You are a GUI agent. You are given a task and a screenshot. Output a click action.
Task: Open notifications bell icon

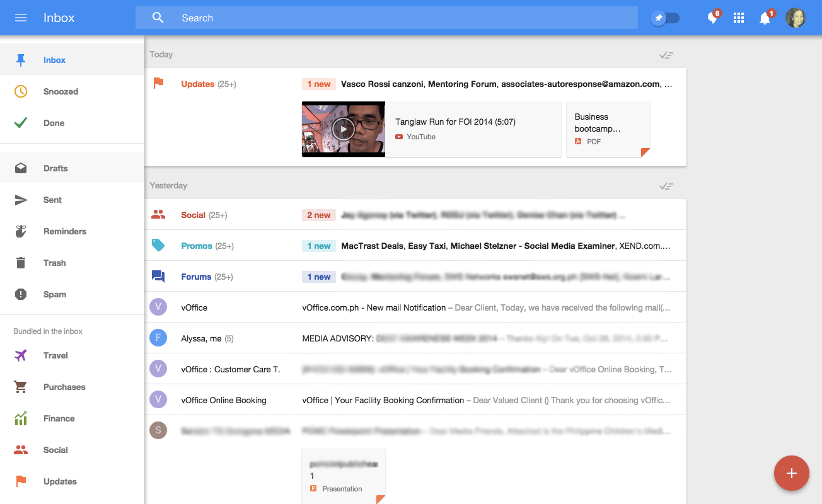click(x=765, y=18)
